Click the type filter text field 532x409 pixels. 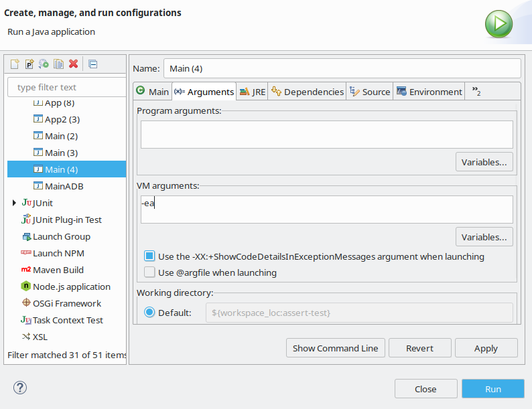66,87
